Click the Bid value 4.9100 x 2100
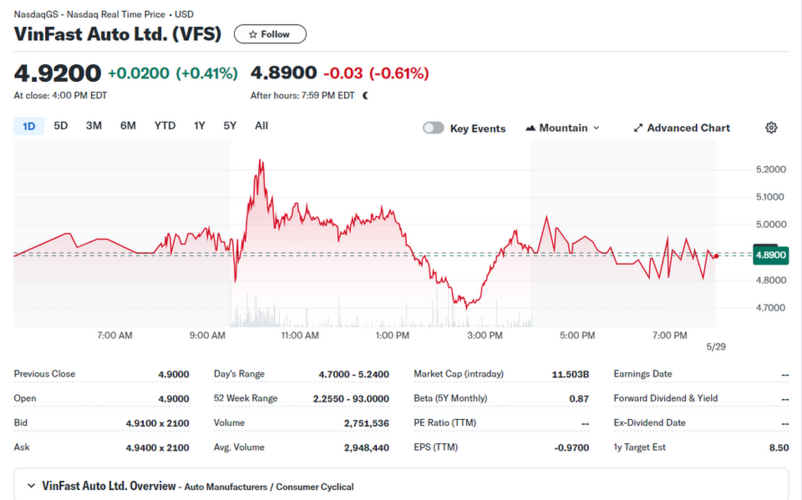This screenshot has height=500, width=802. [158, 423]
